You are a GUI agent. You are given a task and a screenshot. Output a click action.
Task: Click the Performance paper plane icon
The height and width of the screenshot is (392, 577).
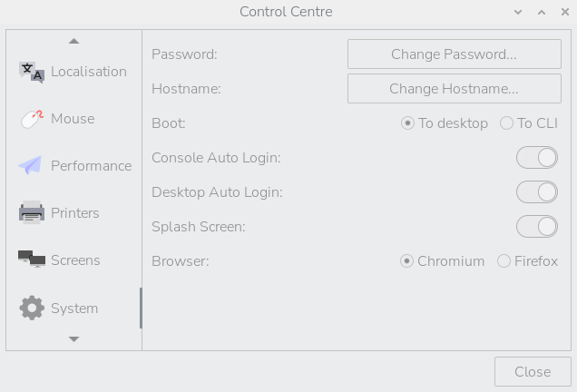click(x=31, y=166)
